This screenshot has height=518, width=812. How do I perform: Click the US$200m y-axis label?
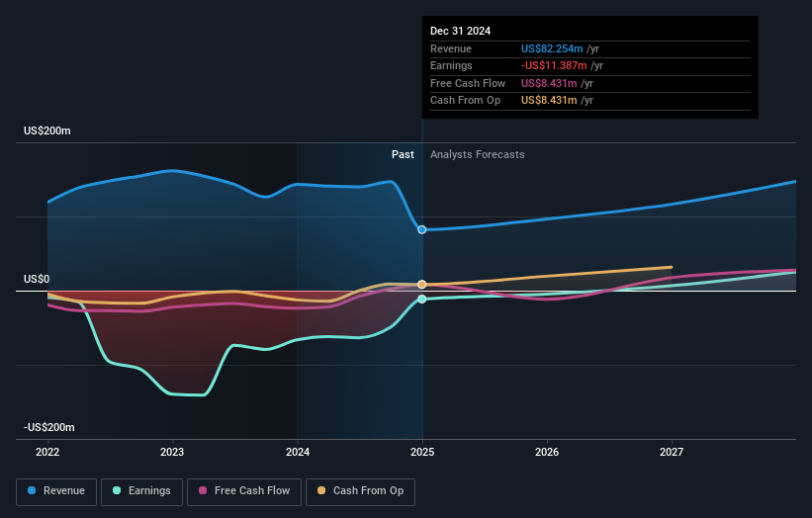click(x=47, y=130)
